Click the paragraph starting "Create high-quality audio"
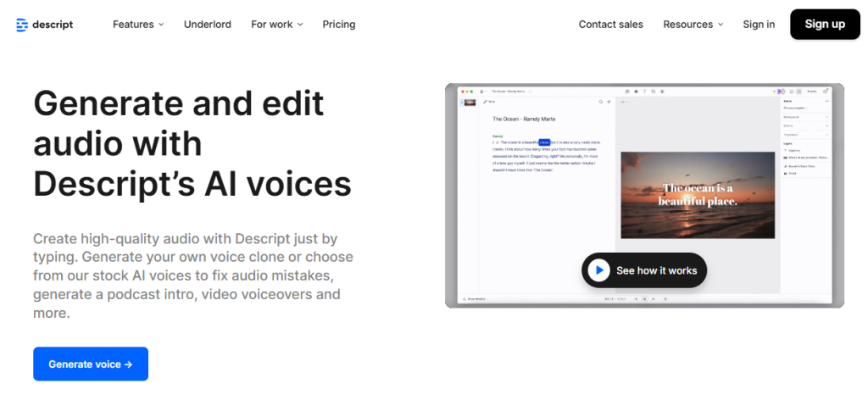868x417 pixels. click(193, 275)
